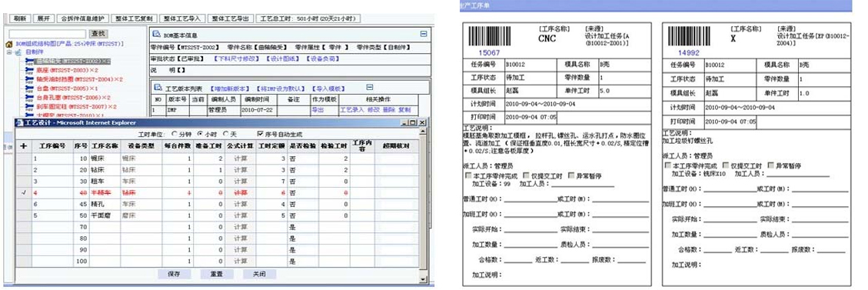Toggle the 序号自动生成 checkbox
The image size is (868, 290).
tap(261, 134)
